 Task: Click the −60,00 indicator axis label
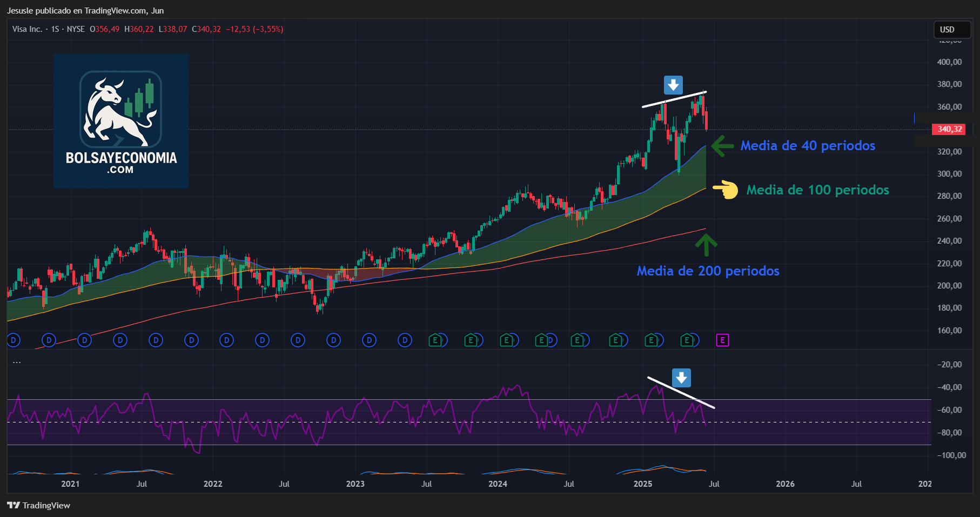click(949, 410)
